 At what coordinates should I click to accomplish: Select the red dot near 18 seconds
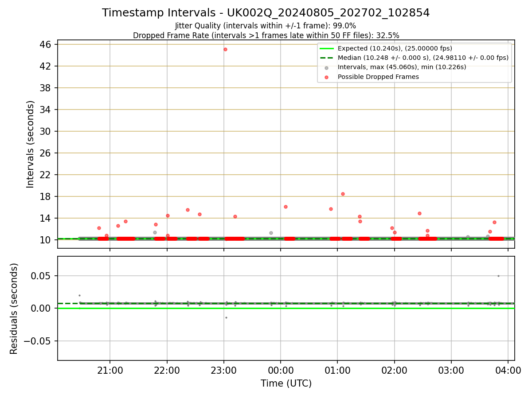click(343, 194)
